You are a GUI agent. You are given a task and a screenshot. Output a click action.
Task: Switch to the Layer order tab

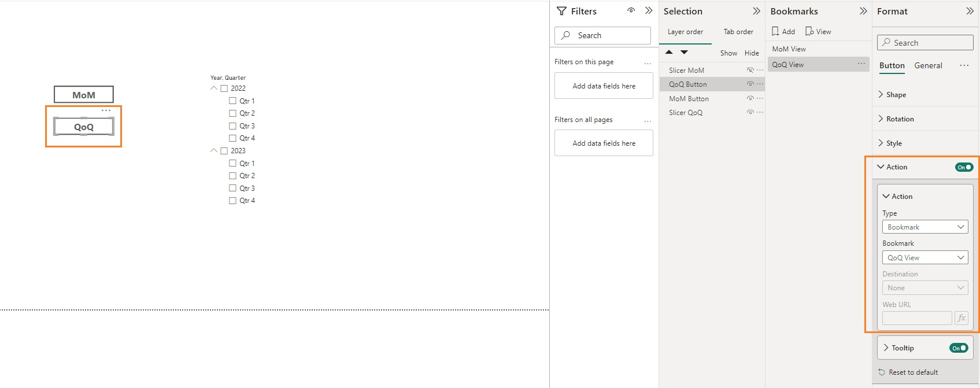(686, 32)
